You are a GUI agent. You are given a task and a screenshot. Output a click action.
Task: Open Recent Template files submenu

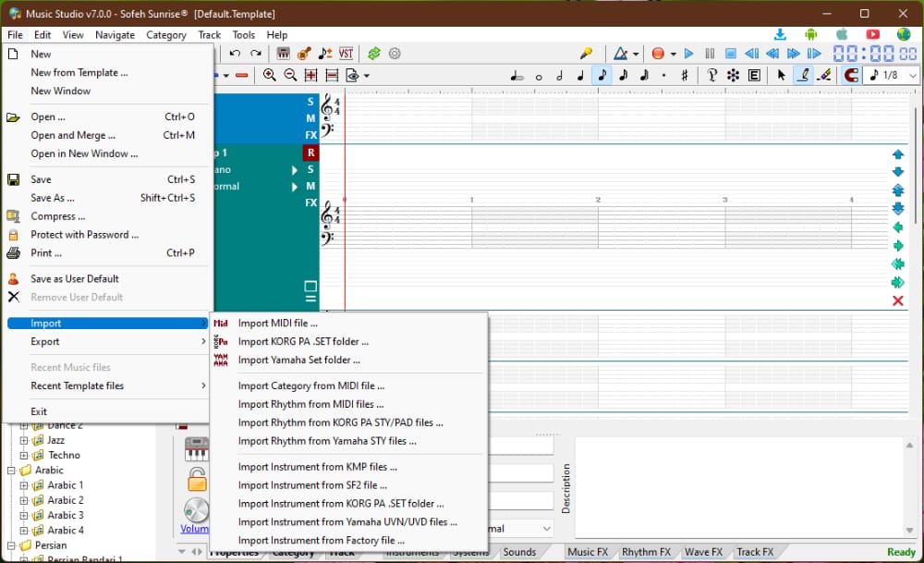pos(107,386)
